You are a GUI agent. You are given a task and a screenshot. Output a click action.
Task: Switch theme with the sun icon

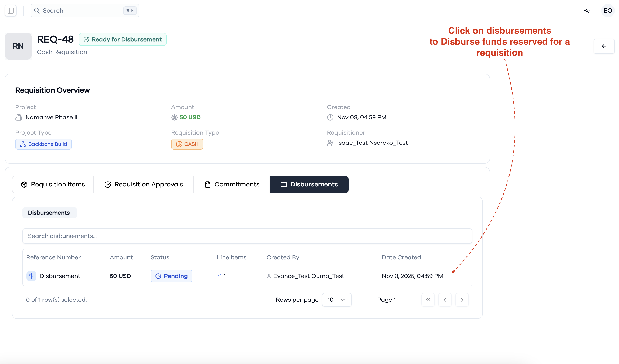(x=587, y=11)
